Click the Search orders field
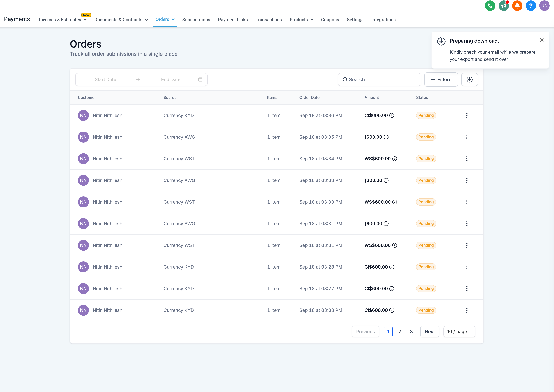The image size is (554, 392). point(379,79)
